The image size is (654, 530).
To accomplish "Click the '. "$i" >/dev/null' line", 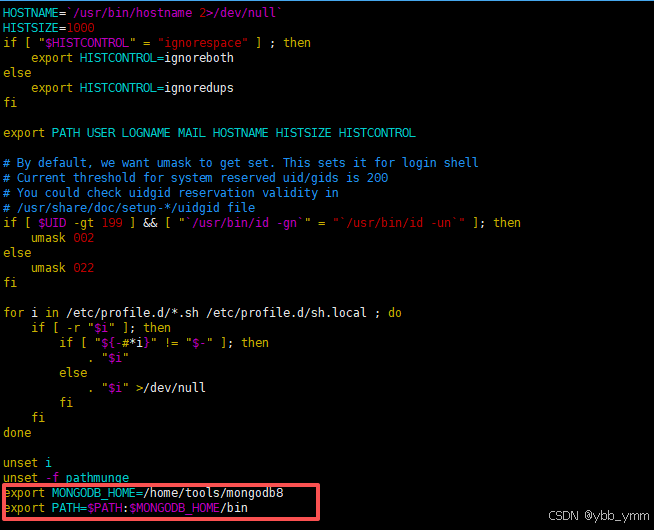I will (147, 388).
